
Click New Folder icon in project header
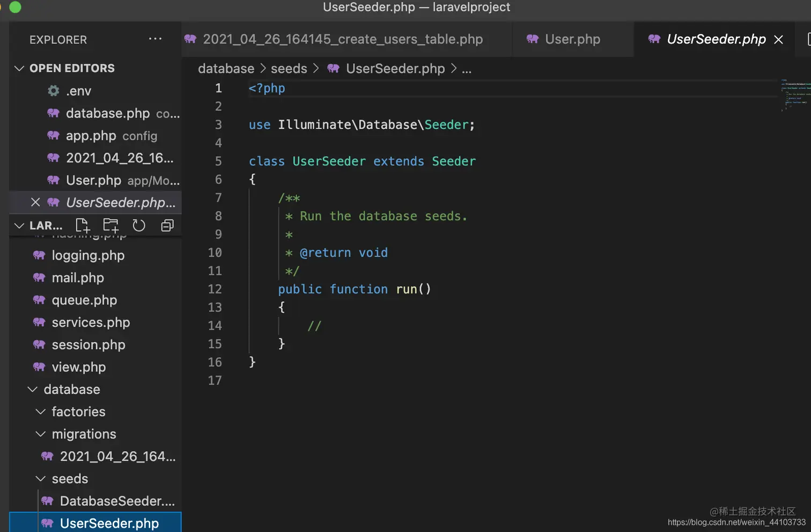pos(111,225)
